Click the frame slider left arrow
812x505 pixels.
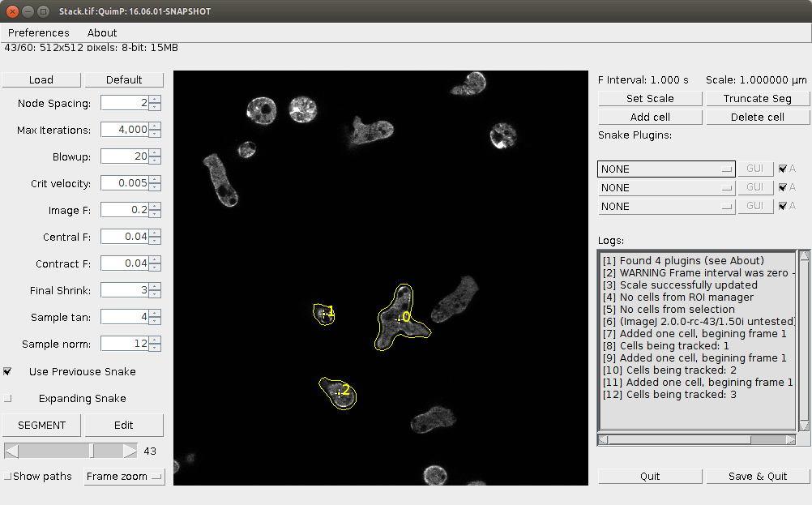click(x=11, y=451)
